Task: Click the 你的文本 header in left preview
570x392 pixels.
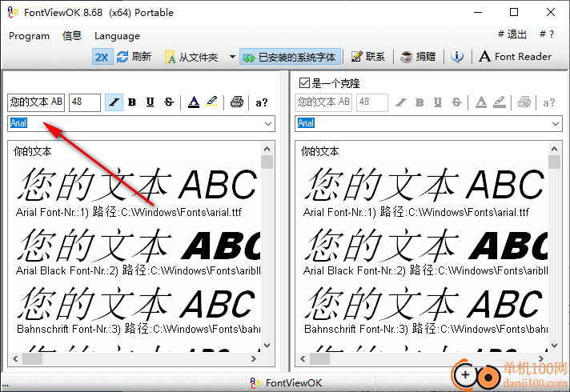Action: [32, 151]
